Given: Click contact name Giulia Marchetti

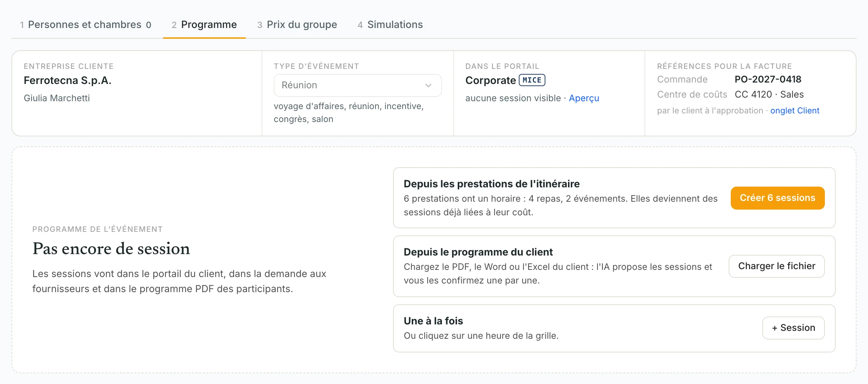Looking at the screenshot, I should [x=57, y=98].
